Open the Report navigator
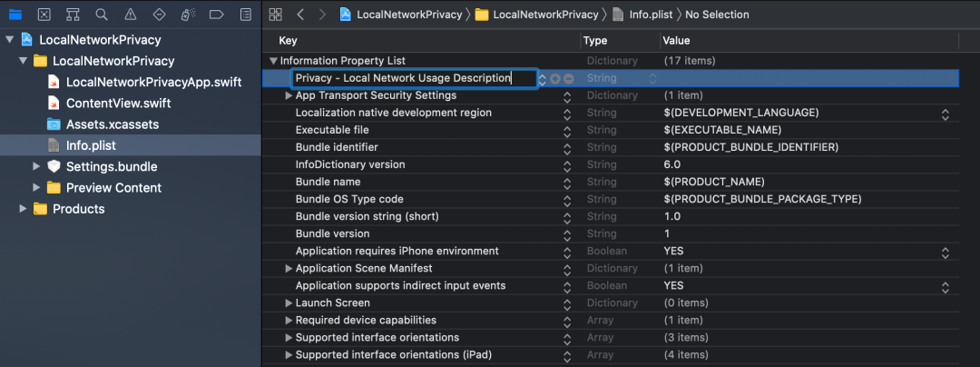980x367 pixels. [245, 15]
